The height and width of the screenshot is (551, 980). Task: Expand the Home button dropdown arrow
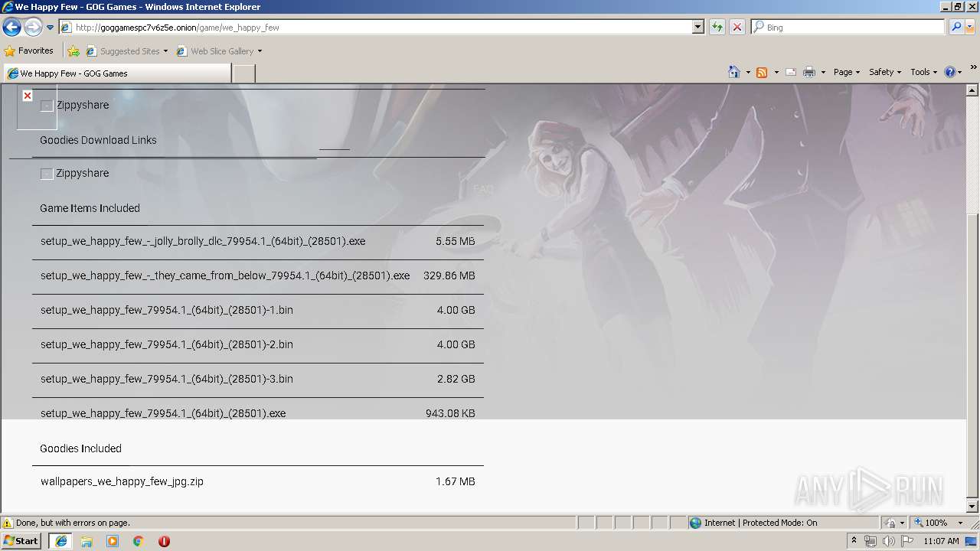[x=748, y=72]
